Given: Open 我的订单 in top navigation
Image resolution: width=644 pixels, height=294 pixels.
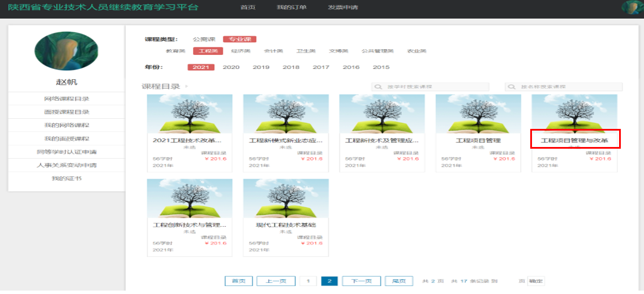Looking at the screenshot, I should point(291,7).
